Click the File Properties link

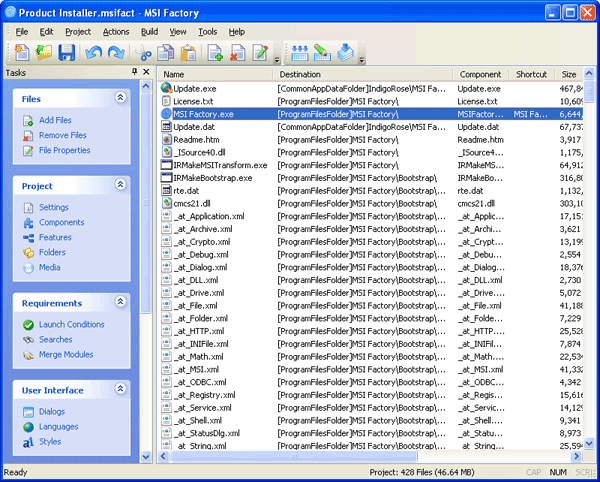coord(65,150)
